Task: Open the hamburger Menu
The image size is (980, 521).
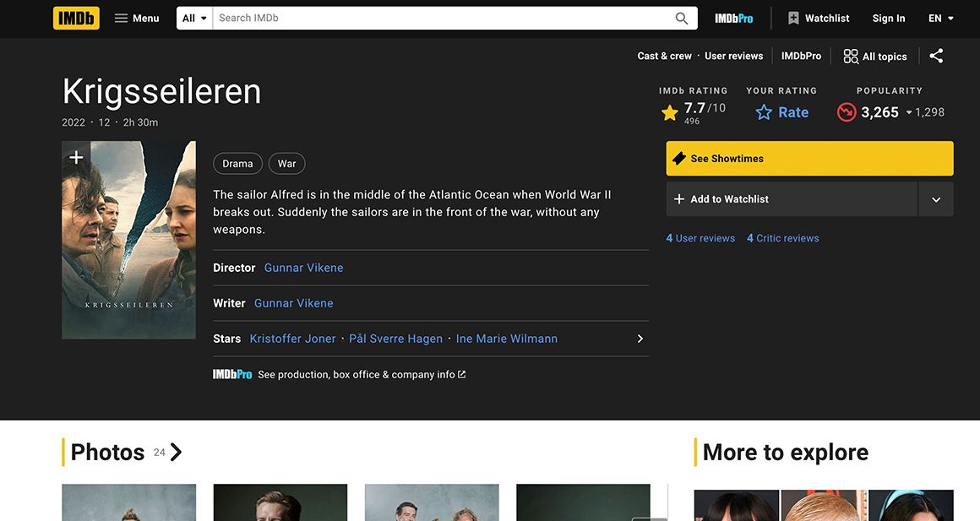Action: tap(137, 18)
